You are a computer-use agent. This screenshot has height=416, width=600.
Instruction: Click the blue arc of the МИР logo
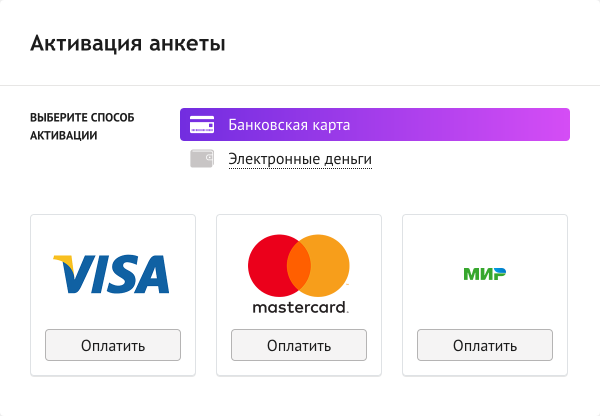click(500, 271)
